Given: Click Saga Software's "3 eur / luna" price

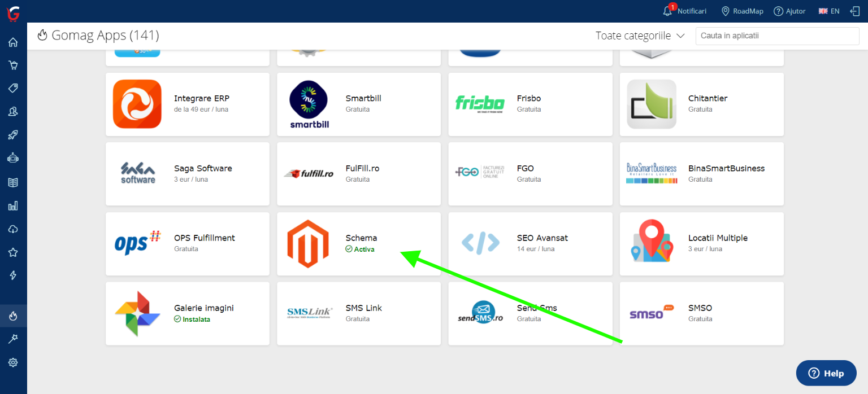Looking at the screenshot, I should point(191,179).
